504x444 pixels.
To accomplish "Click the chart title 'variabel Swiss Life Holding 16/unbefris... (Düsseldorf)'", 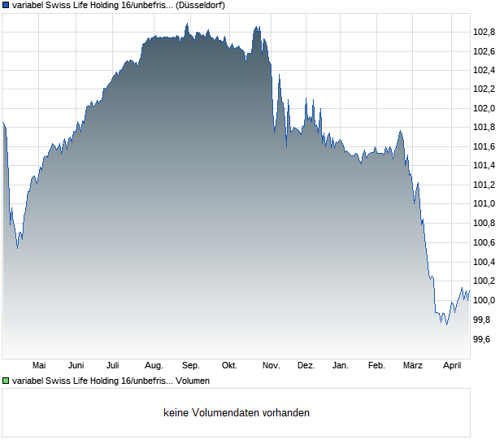I will [119, 6].
